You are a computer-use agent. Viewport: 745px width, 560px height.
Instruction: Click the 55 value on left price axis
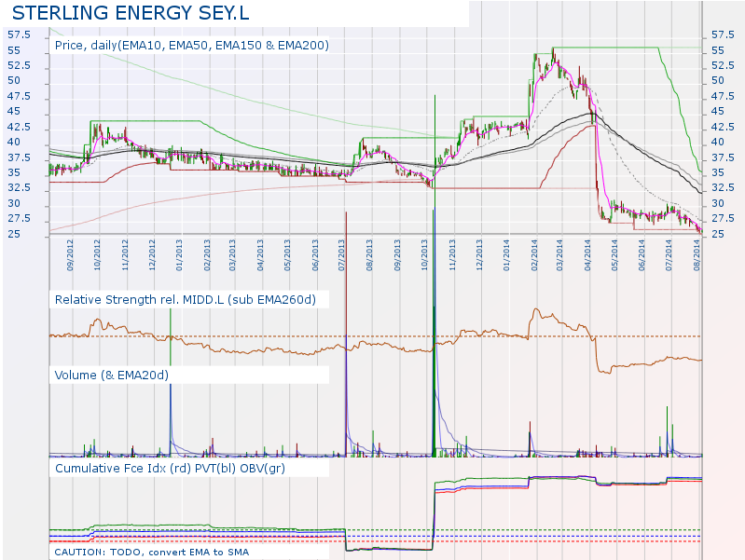[x=14, y=50]
